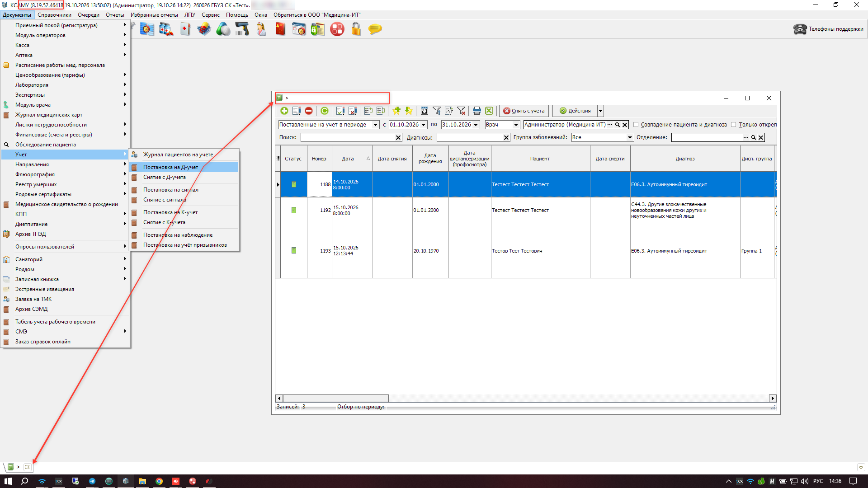Open 'Поставленные на учет в периоде' dropdown
Viewport: 868px width, 488px height.
375,125
